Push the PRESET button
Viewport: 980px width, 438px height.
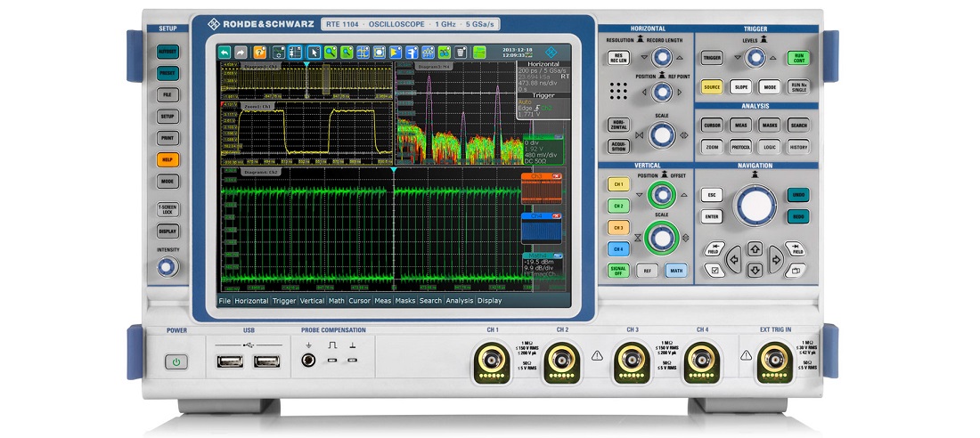(x=167, y=73)
